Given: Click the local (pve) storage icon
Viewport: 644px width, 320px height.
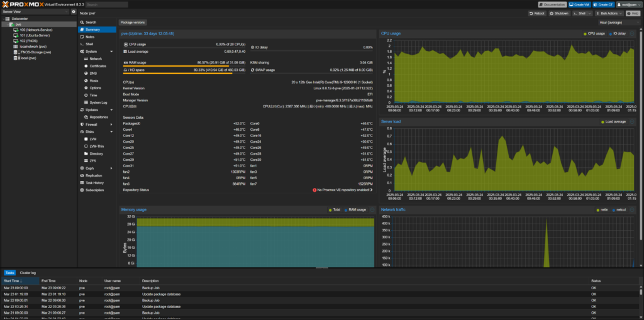Looking at the screenshot, I should point(16,58).
